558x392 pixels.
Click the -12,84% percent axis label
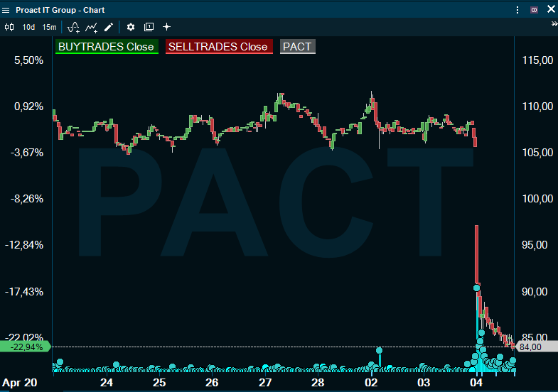pos(24,245)
